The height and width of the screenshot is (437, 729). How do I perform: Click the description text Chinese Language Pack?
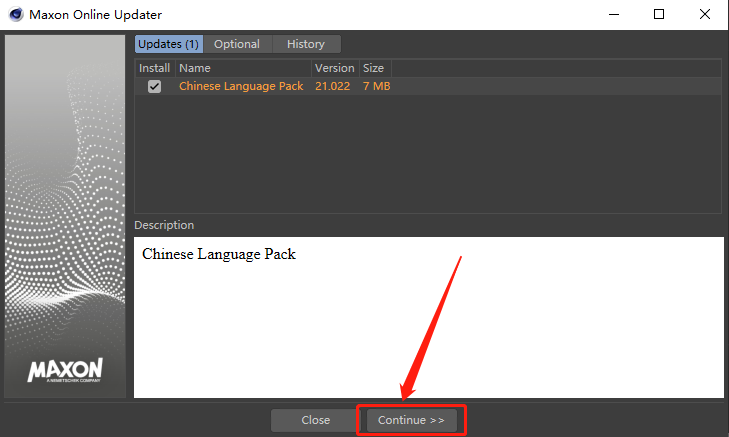[219, 254]
